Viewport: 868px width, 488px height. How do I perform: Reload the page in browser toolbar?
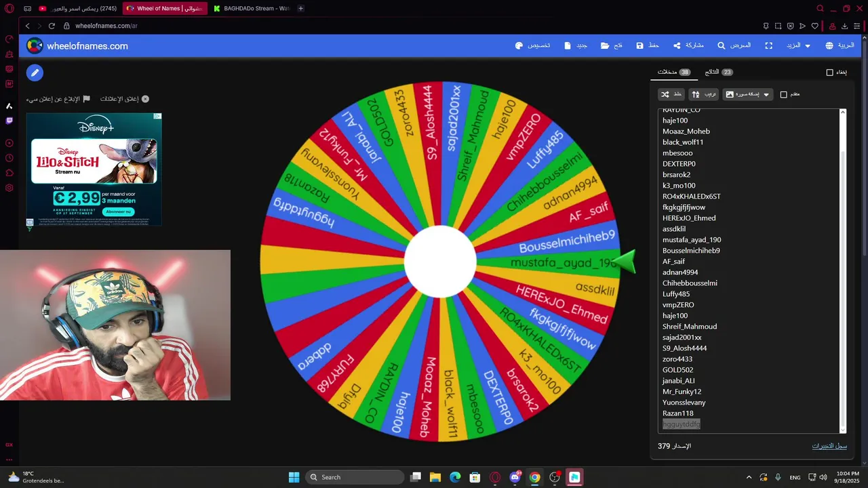pyautogui.click(x=52, y=26)
